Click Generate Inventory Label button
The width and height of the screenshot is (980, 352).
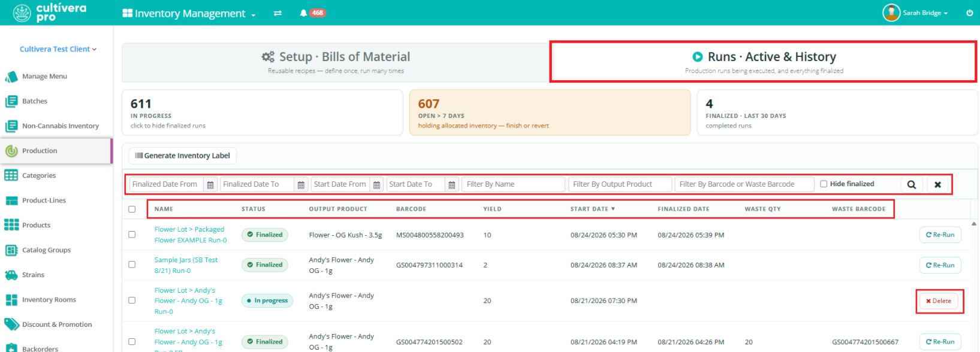(183, 156)
